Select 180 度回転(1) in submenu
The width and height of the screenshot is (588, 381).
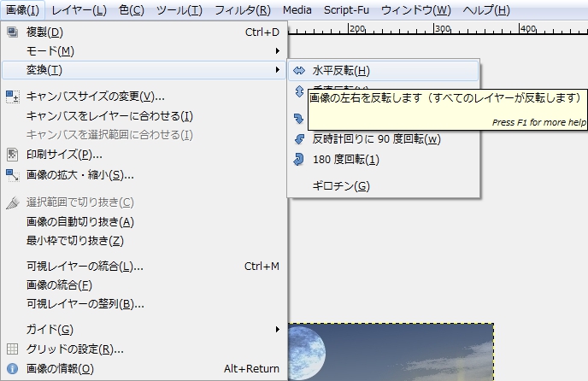point(383,160)
